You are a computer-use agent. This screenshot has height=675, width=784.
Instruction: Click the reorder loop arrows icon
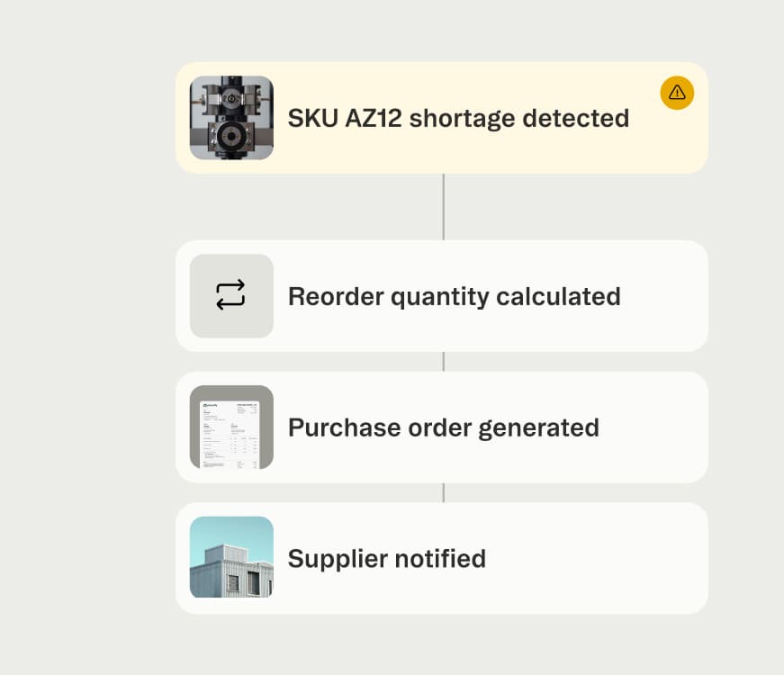pos(231,295)
